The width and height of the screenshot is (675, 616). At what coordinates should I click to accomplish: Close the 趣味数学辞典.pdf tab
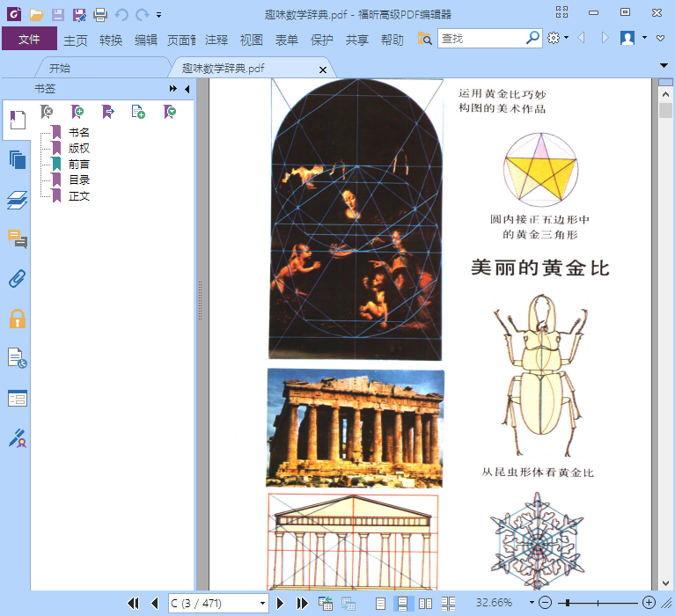click(323, 70)
